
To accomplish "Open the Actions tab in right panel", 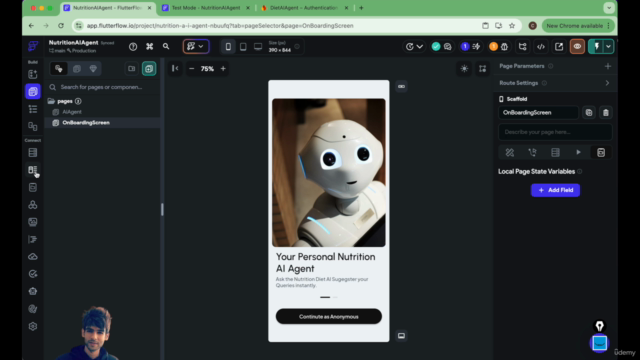I will 532,153.
